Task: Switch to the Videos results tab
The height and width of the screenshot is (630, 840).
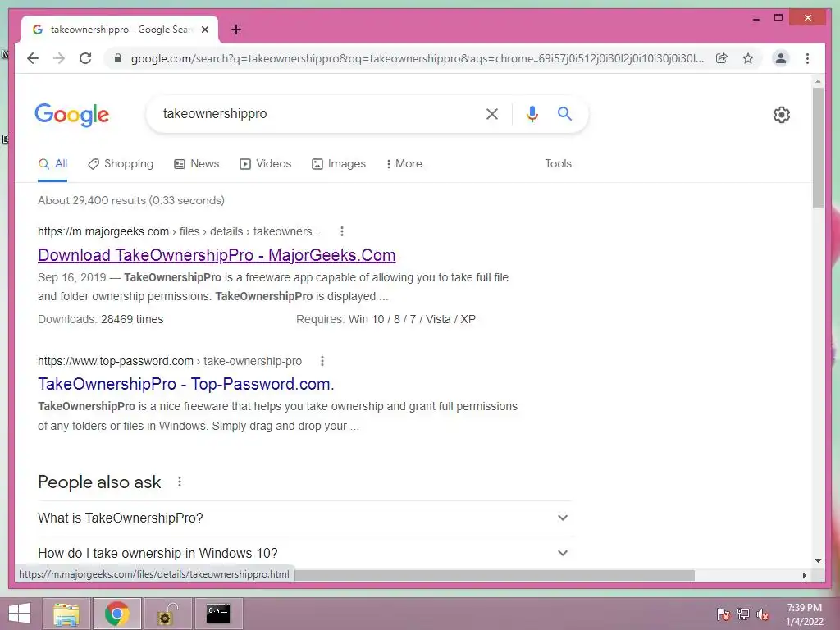Action: 265,164
